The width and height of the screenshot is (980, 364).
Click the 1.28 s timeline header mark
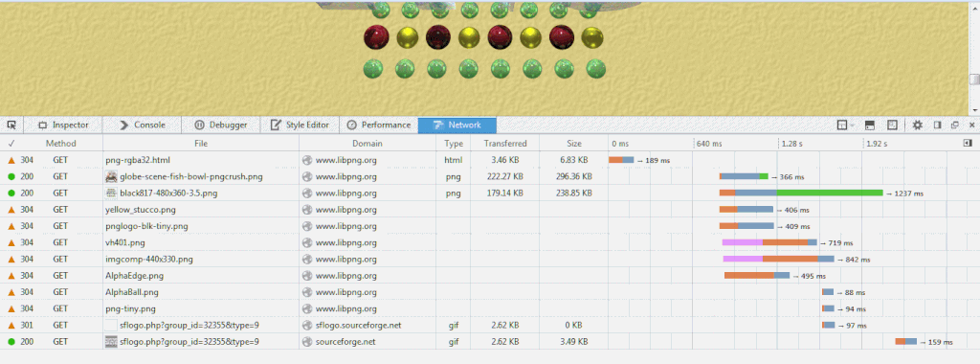tap(791, 144)
